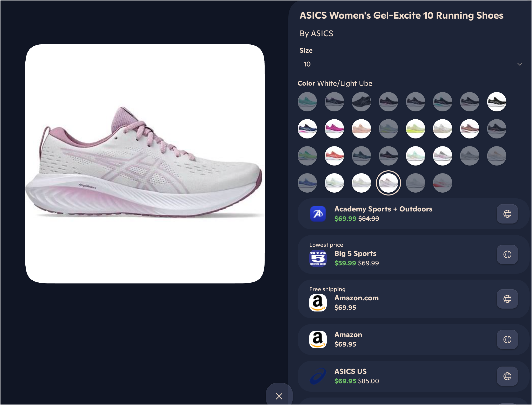Image resolution: width=532 pixels, height=405 pixels.
Task: Choose the royal blue shoe swatch in last row
Action: [307, 183]
